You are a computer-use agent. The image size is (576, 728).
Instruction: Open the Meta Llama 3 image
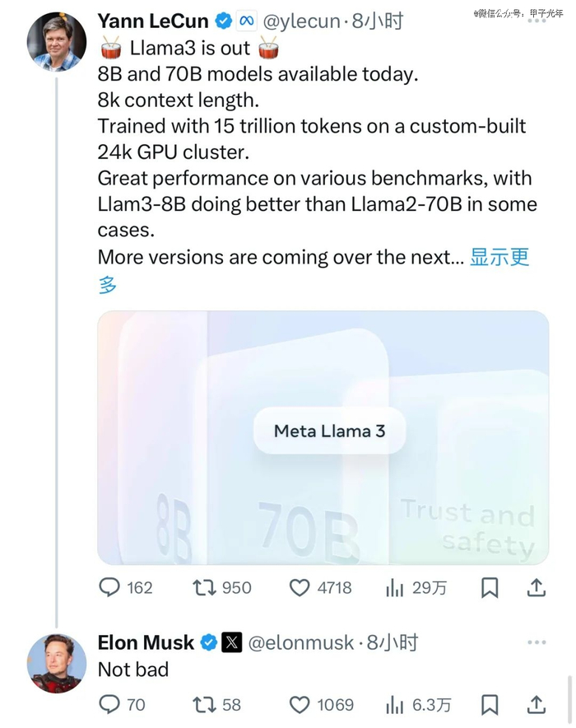point(323,436)
